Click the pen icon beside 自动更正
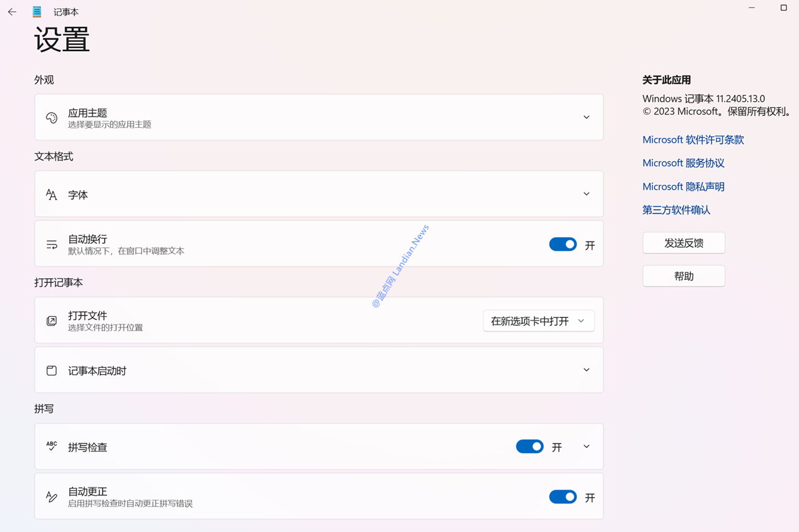 pyautogui.click(x=52, y=497)
